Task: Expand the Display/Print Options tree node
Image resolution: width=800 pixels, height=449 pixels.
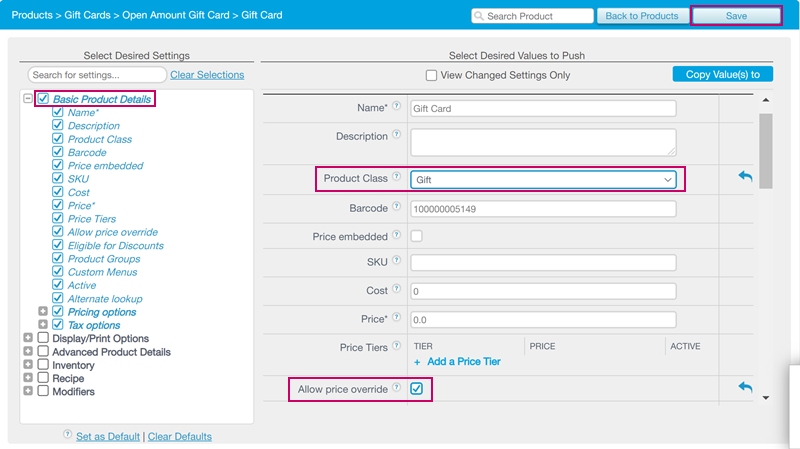Action: coord(28,339)
